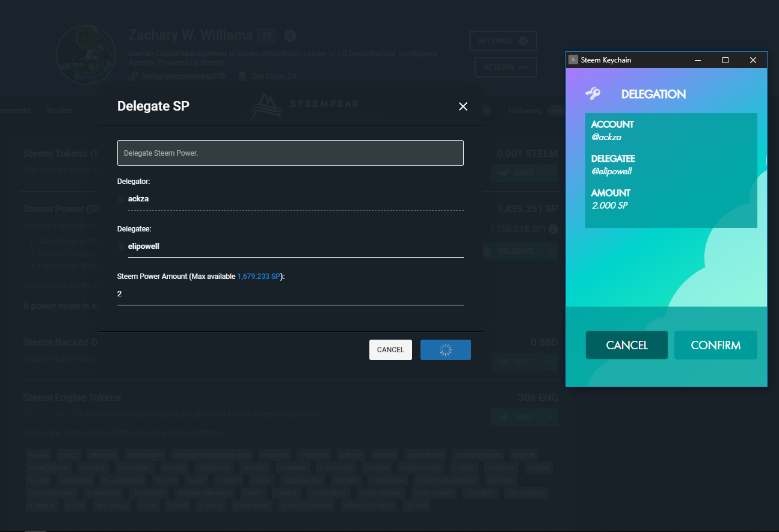Open the Following tab
This screenshot has height=532, width=779.
click(525, 111)
